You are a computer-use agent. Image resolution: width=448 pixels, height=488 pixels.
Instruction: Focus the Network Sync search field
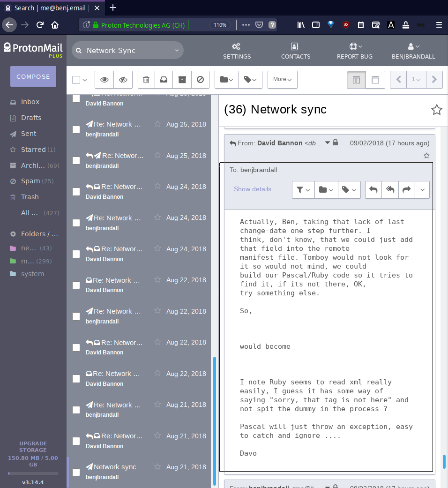coord(127,51)
